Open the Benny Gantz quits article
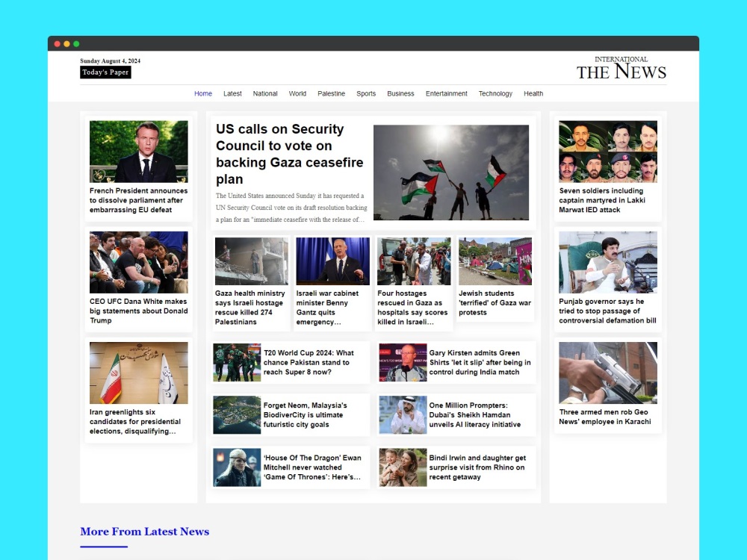The image size is (747, 560). pyautogui.click(x=327, y=308)
